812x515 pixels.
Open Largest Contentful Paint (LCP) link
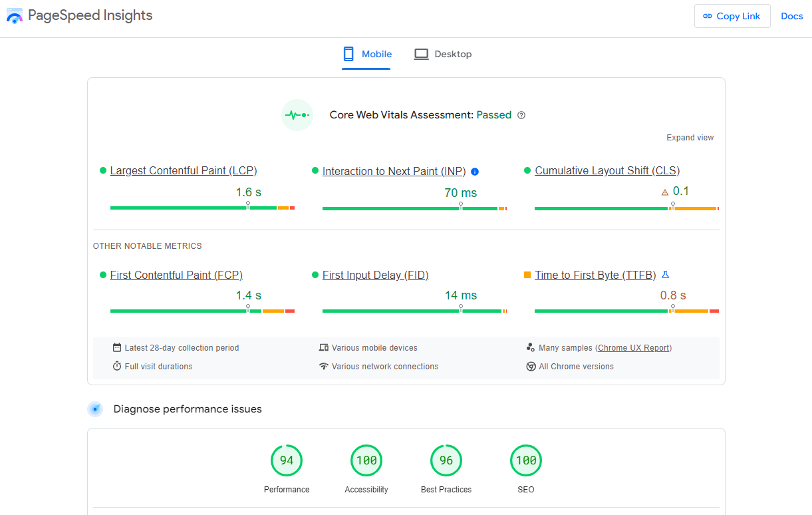[x=184, y=171]
